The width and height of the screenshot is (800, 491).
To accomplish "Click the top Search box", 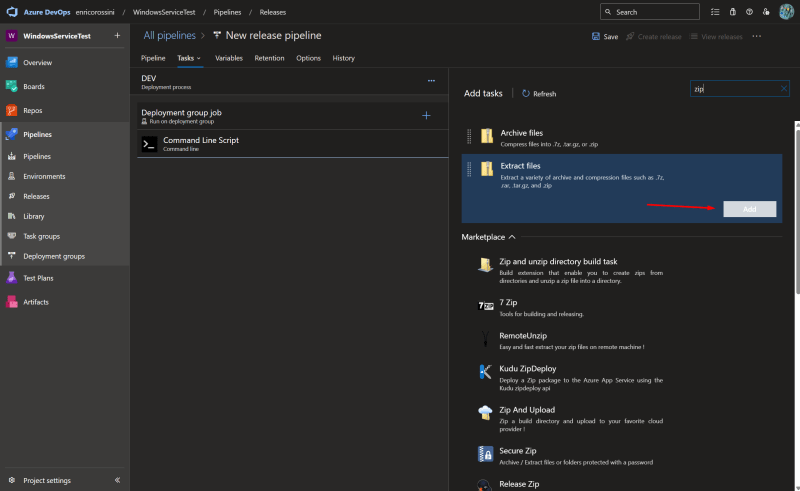I will point(649,12).
